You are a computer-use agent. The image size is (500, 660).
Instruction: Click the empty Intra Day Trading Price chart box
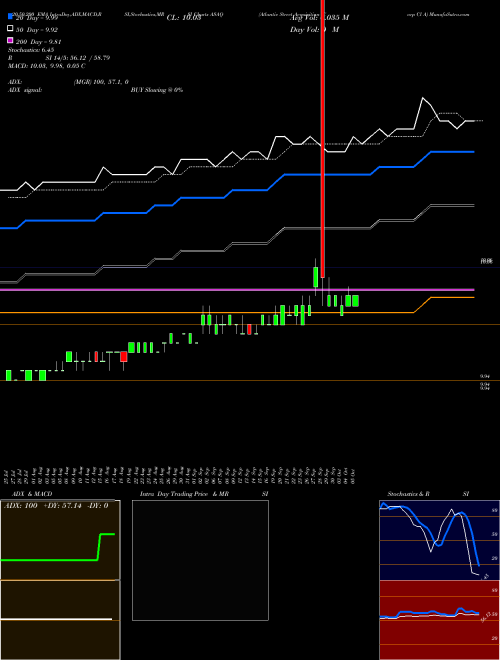[x=200, y=560]
